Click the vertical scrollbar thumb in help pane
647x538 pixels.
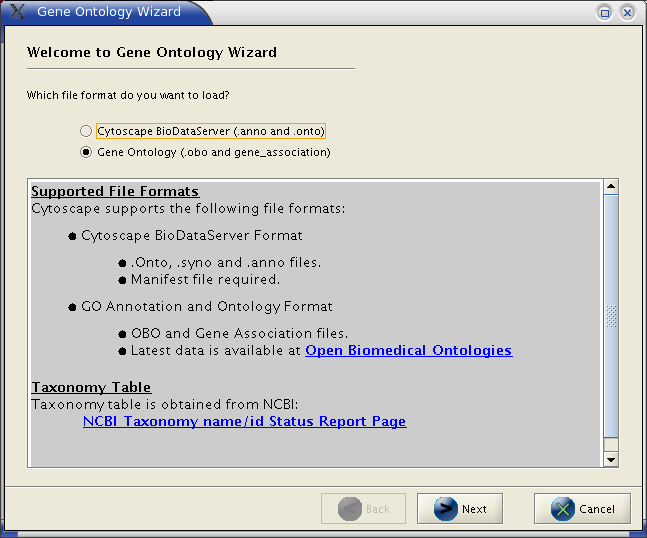coord(611,316)
